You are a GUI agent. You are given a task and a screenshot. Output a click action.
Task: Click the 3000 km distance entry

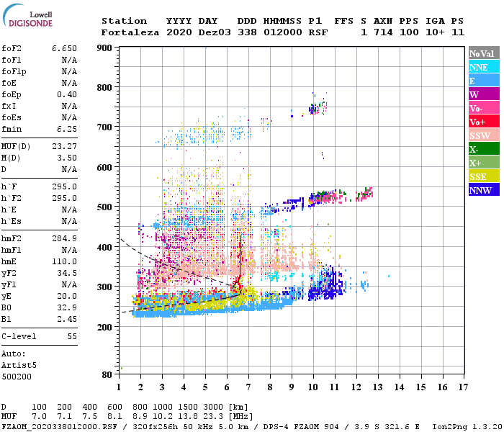[213, 408]
